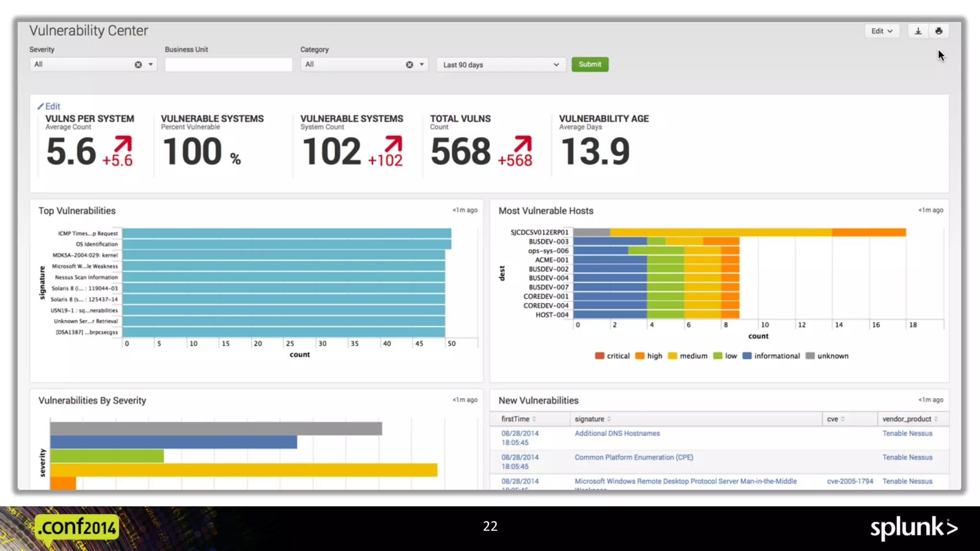Click the print dashboard icon
The image size is (980, 551).
pos(938,31)
